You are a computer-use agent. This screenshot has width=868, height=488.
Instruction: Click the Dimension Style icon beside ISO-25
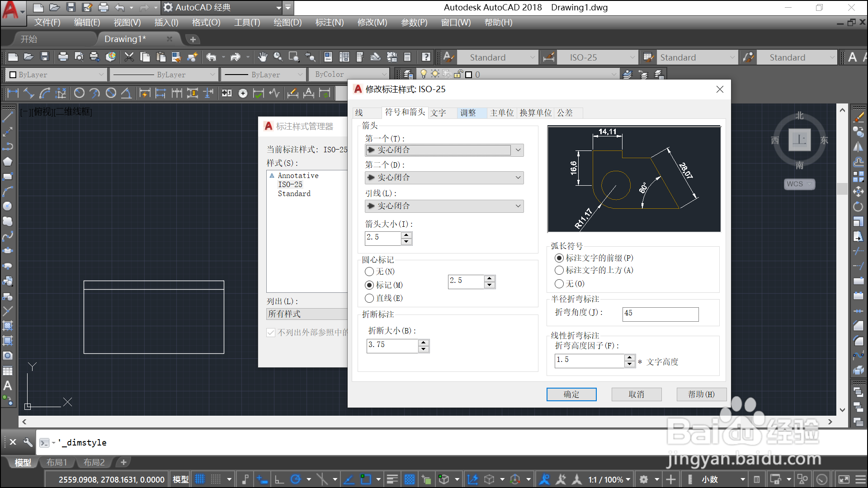[548, 57]
